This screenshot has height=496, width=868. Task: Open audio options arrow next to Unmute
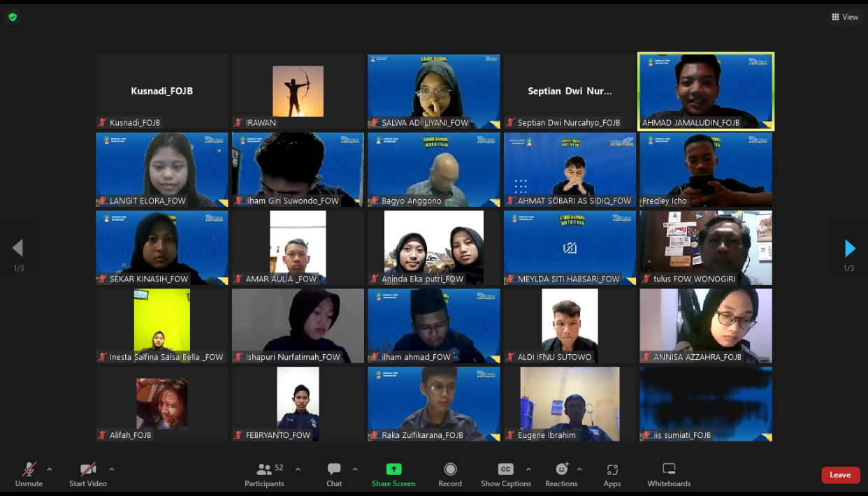click(x=49, y=469)
